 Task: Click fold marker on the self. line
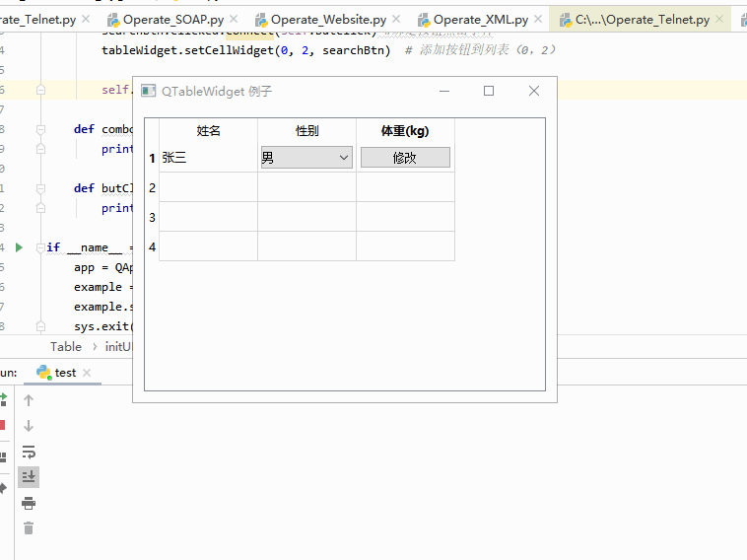click(x=40, y=90)
